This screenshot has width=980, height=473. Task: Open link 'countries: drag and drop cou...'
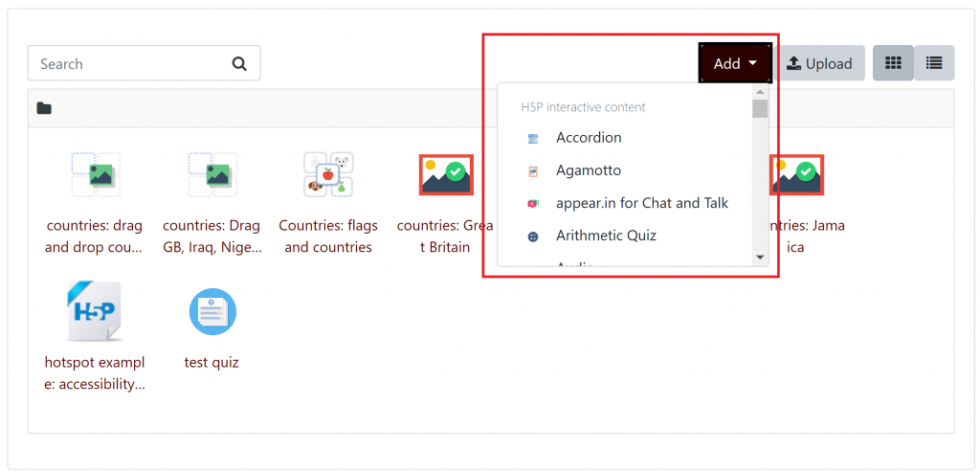tap(95, 236)
